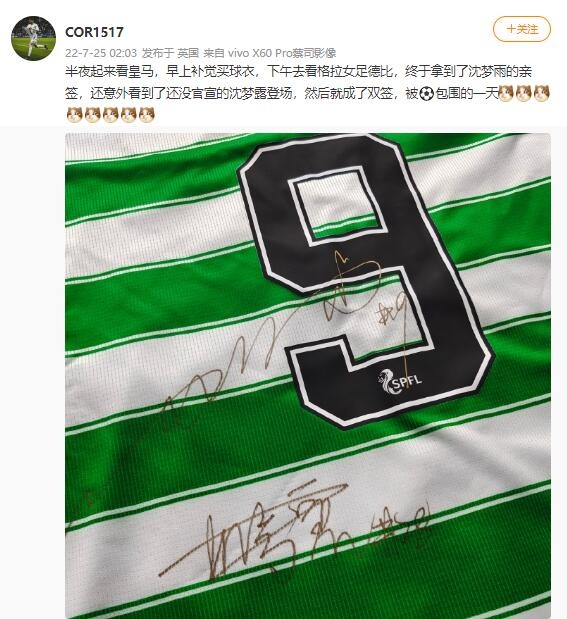Click the third cat emoji on the third line
This screenshot has height=619, width=567.
tap(110, 115)
